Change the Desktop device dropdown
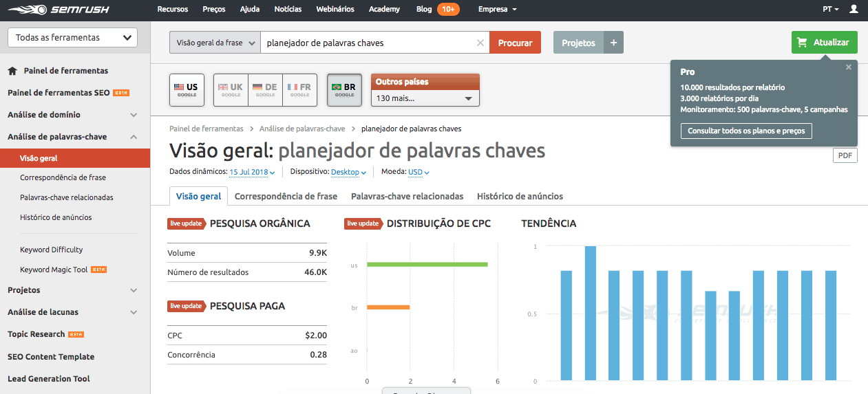Viewport: 868px width, 394px height. coord(348,172)
